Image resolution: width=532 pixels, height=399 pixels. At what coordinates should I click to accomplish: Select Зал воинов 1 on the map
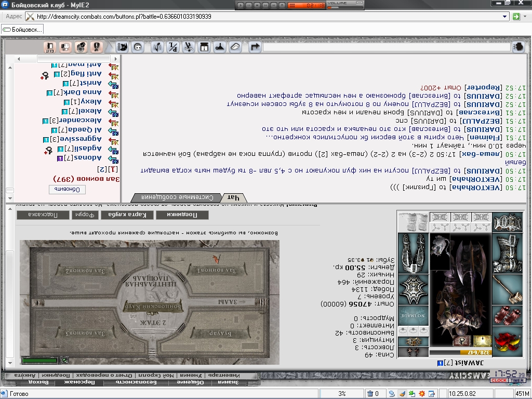(217, 270)
